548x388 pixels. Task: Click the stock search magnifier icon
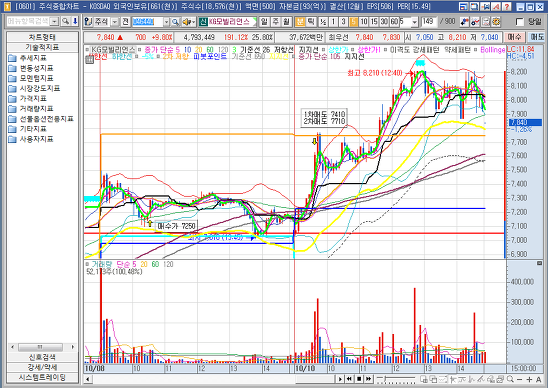click(175, 22)
